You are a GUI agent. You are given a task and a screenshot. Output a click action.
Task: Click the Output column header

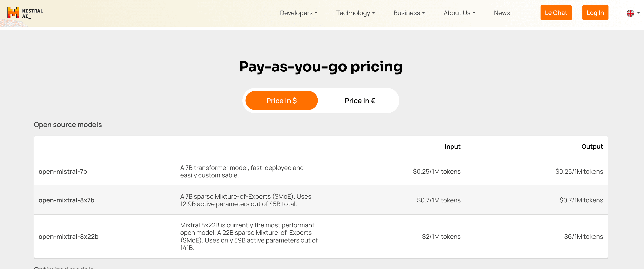pos(592,147)
